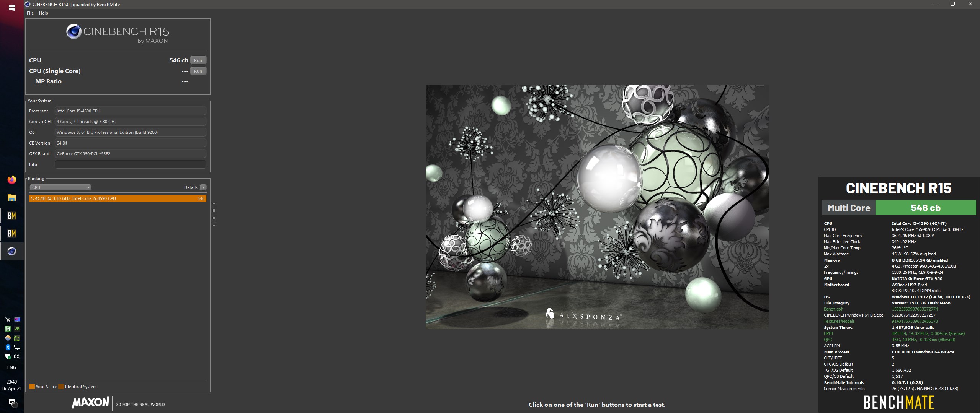980x413 pixels.
Task: Open Windows Security shield tray icon
Action: click(x=8, y=356)
